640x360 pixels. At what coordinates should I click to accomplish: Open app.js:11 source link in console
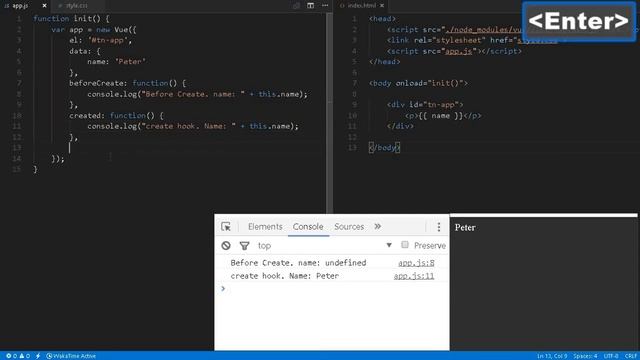click(414, 276)
